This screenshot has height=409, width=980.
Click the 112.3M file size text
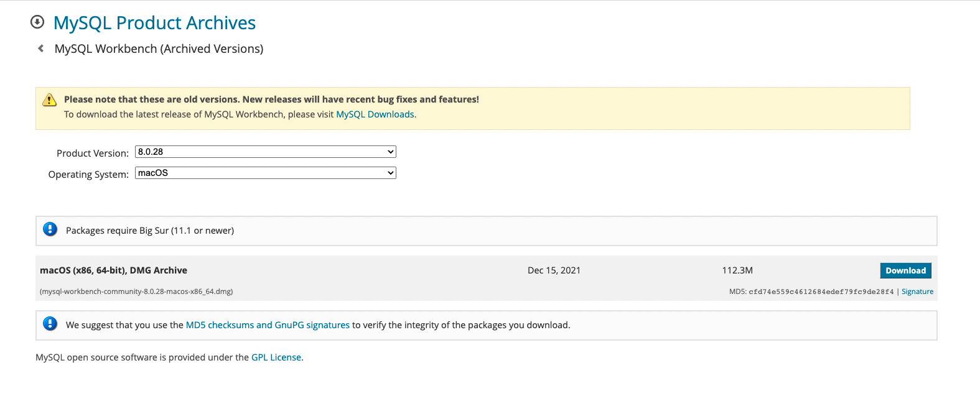point(737,270)
